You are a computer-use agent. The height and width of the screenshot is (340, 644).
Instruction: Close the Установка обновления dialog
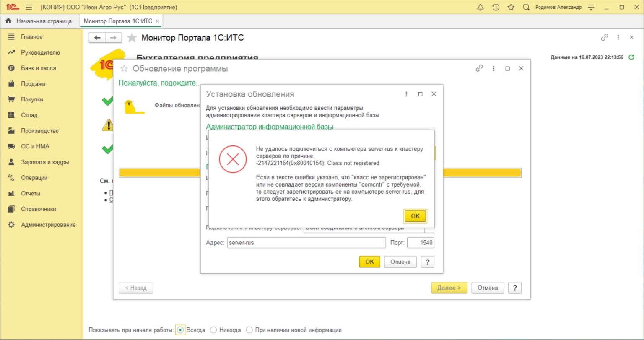[434, 94]
